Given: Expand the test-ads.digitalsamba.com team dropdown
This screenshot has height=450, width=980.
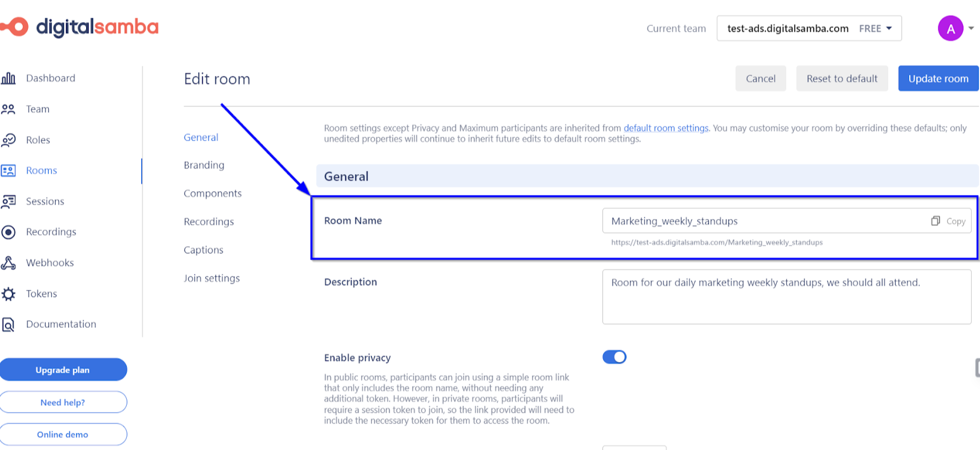Looking at the screenshot, I should (808, 28).
